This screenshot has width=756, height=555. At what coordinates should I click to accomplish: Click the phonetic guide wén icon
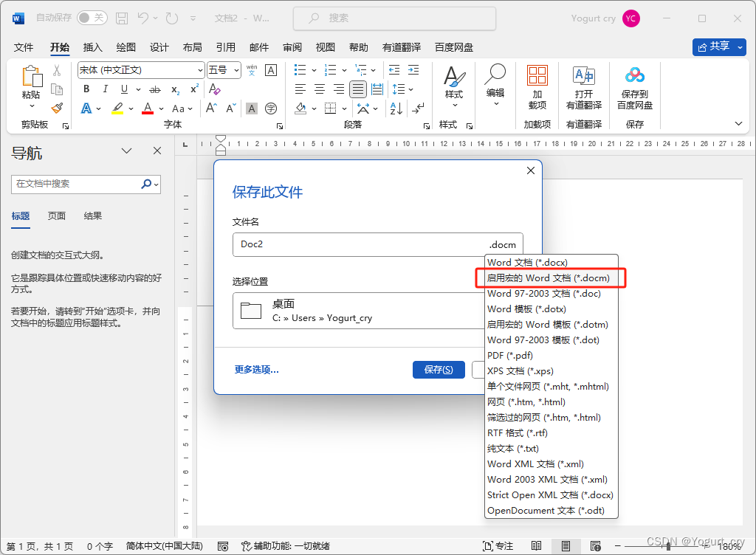pyautogui.click(x=252, y=70)
